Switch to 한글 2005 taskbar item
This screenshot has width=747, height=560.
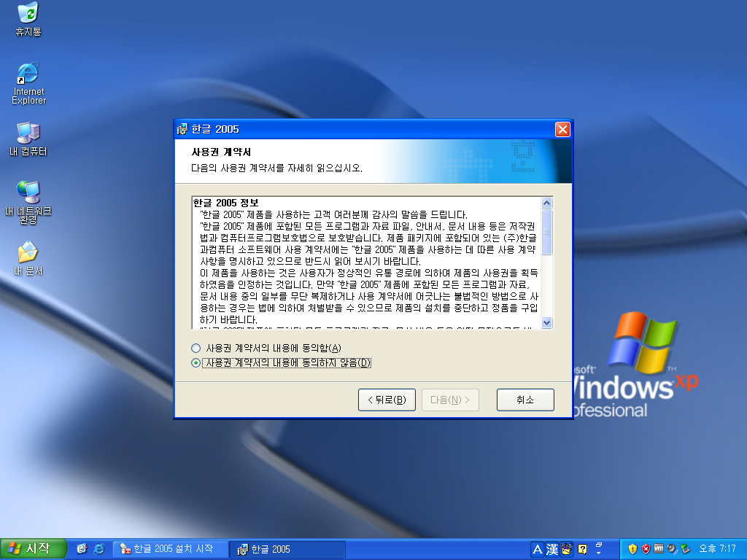pos(287,549)
